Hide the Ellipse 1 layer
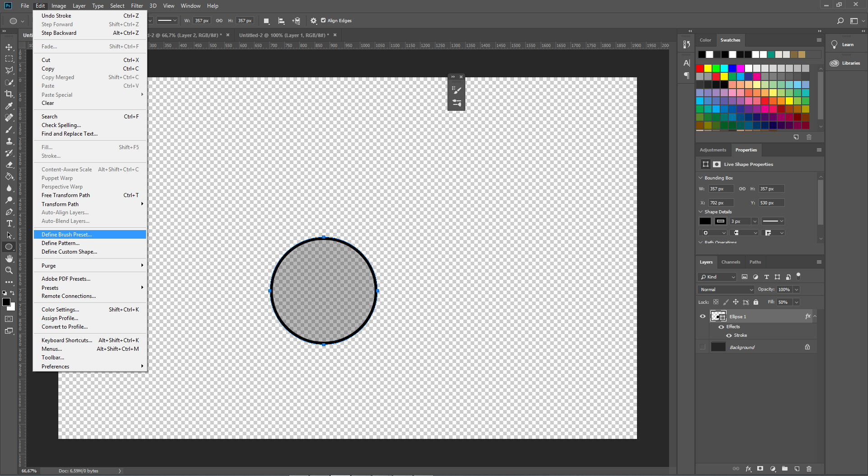This screenshot has width=868, height=476. point(703,316)
